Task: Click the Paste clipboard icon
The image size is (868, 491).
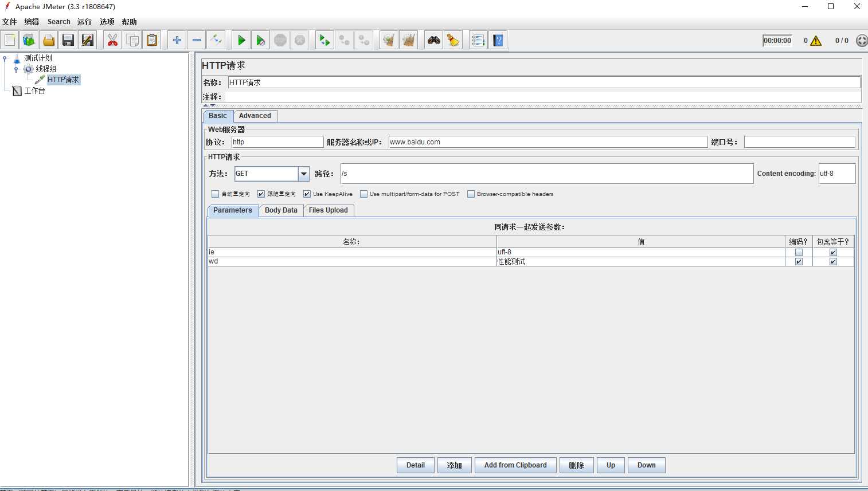Action: pyautogui.click(x=152, y=40)
